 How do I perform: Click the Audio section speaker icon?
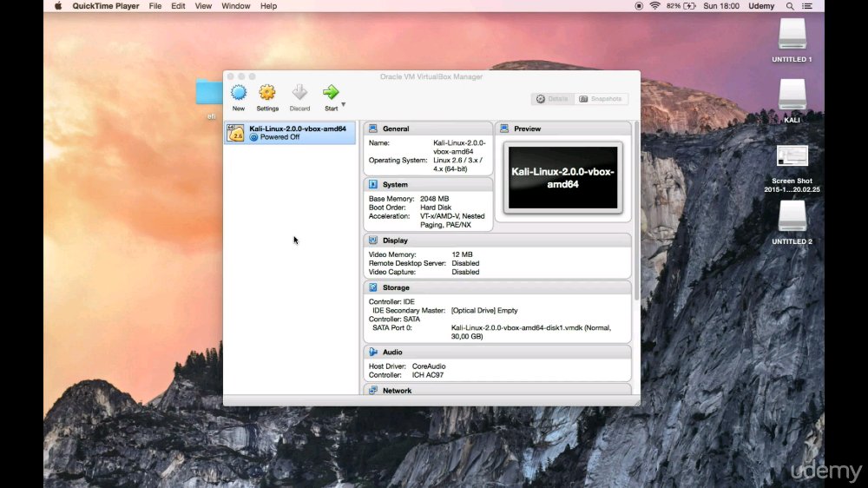[373, 352]
